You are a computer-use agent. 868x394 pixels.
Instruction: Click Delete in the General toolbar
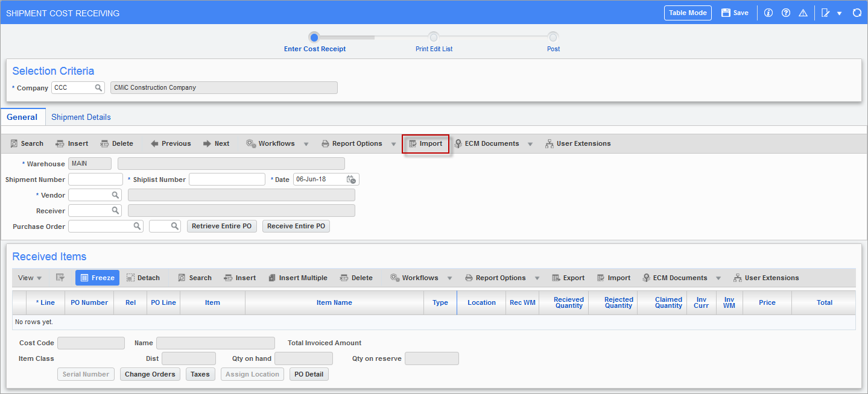coord(116,143)
